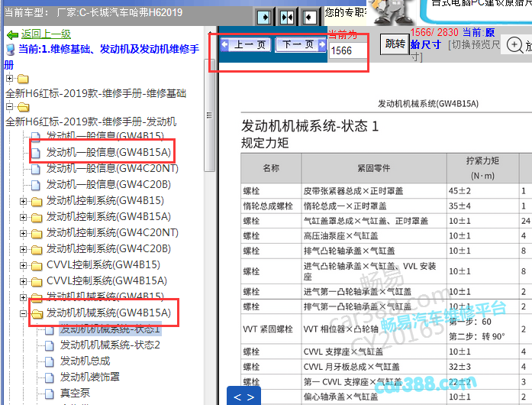532x405 pixels.
Task: Select 发动机控制系统(GW4C20NT) tree label
Action: (112, 232)
